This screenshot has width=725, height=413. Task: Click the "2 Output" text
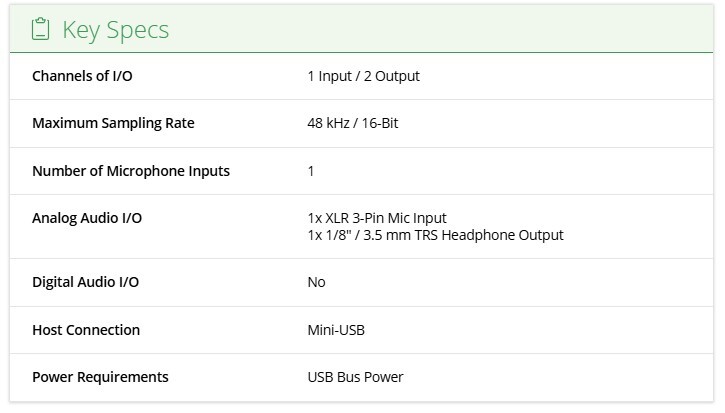pyautogui.click(x=393, y=76)
